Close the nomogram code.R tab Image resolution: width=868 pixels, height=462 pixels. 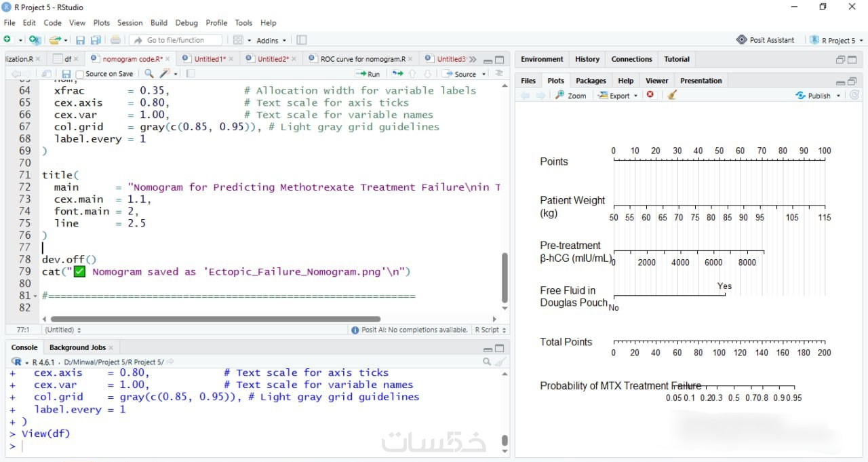point(167,59)
